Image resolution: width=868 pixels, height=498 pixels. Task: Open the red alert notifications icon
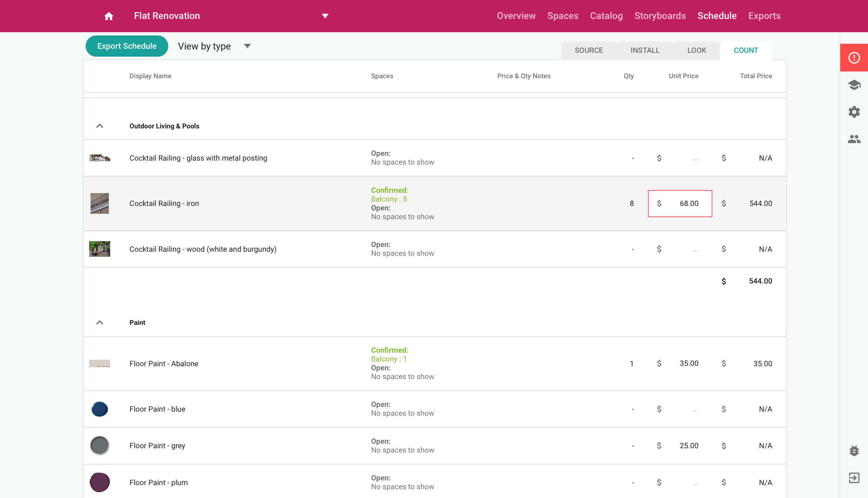(x=854, y=58)
